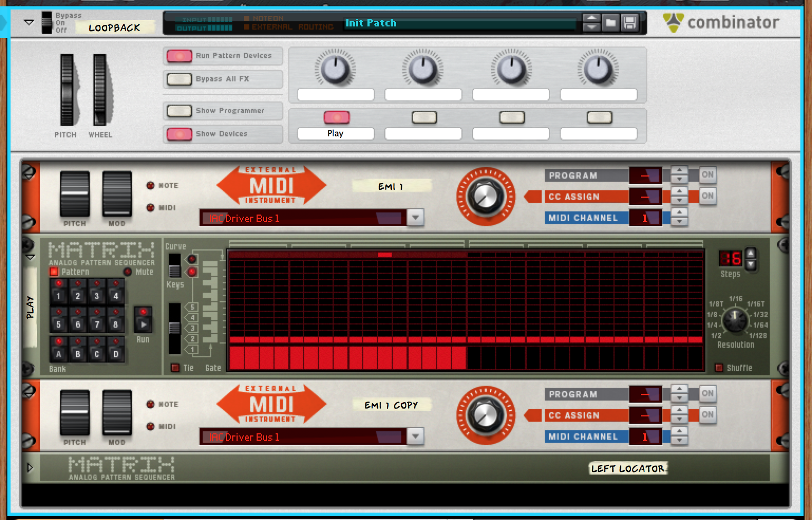Click the EMI 1 CC value knob
812x520 pixels.
pyautogui.click(x=486, y=197)
